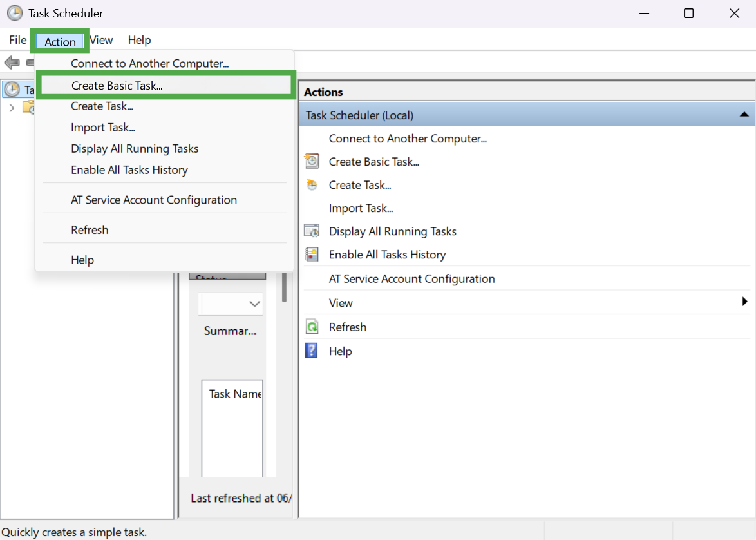Close the Task Scheduler window
The width and height of the screenshot is (756, 540).
(x=734, y=13)
